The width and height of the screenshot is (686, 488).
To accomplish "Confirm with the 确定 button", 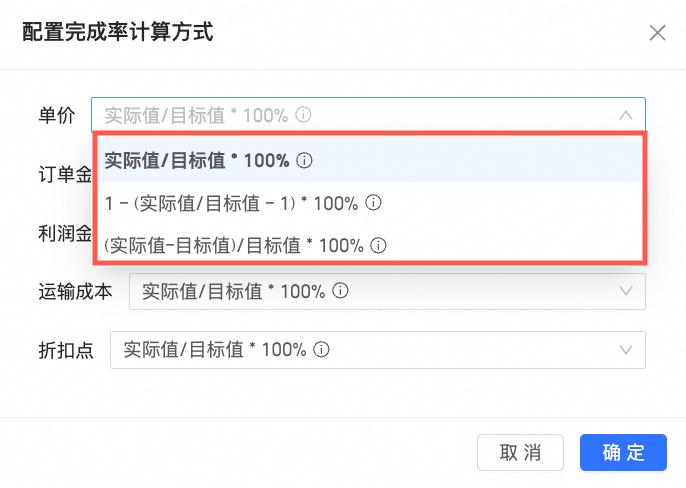I will click(623, 452).
